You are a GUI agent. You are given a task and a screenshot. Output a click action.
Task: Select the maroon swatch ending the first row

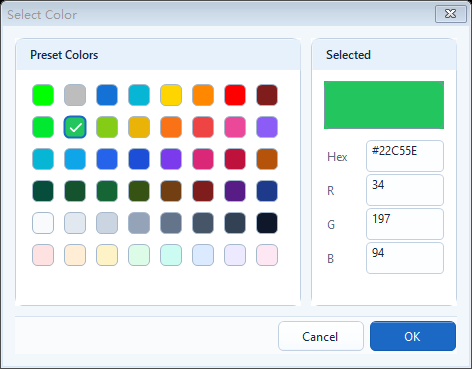point(267,95)
